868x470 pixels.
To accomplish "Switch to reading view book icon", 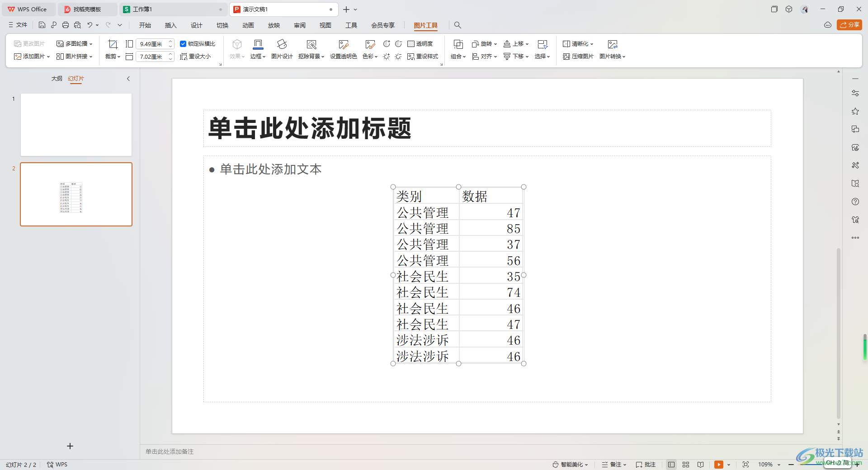I will tap(700, 465).
